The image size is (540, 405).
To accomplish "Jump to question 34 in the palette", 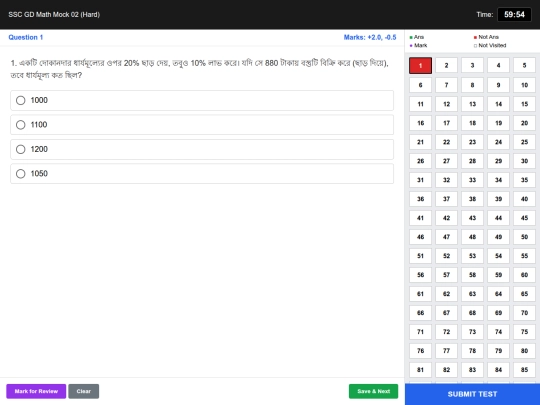I will pos(498,180).
